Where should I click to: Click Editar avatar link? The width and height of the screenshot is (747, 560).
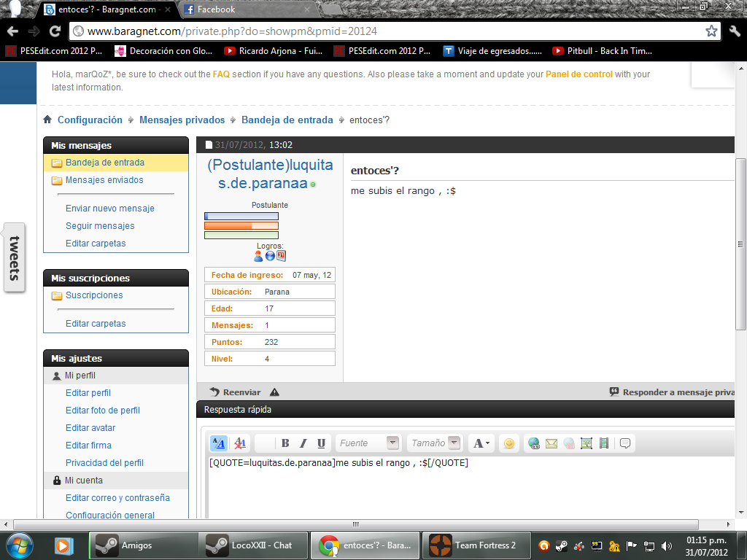coord(90,427)
